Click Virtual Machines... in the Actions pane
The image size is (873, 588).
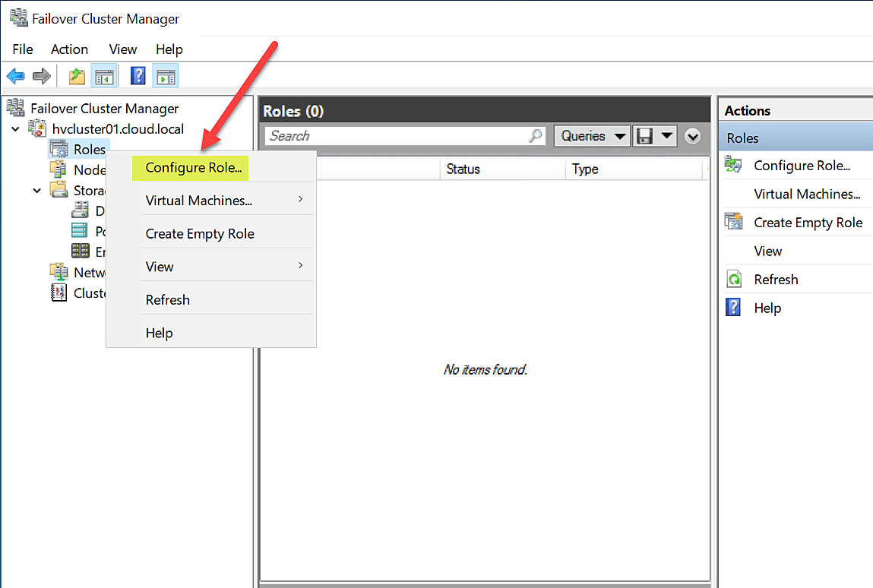[x=807, y=194]
